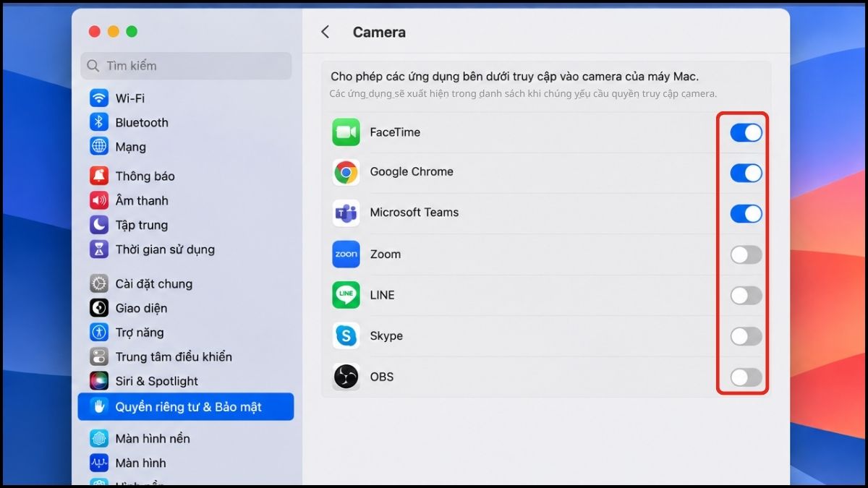The height and width of the screenshot is (488, 868).
Task: Open Trợ năng label
Action: [x=140, y=333]
